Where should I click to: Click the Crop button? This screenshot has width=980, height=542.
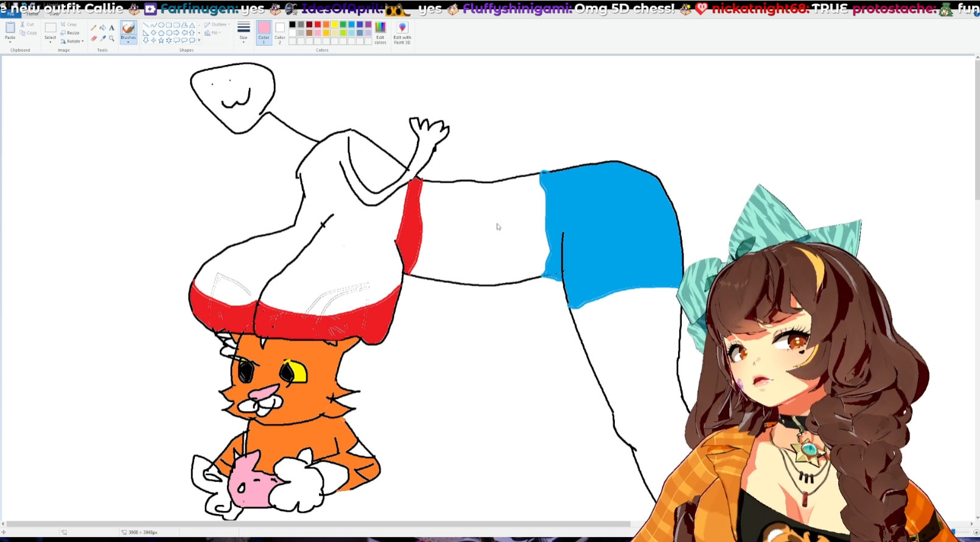tap(69, 25)
